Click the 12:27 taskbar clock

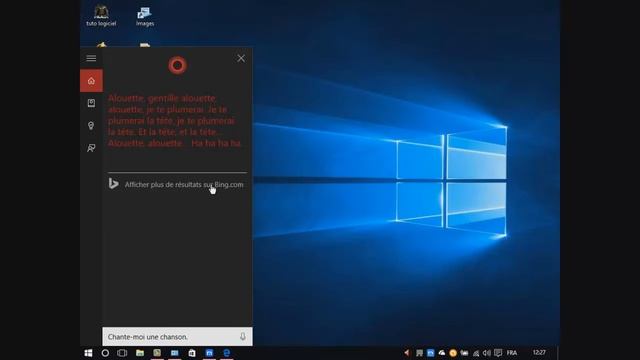[x=539, y=353]
